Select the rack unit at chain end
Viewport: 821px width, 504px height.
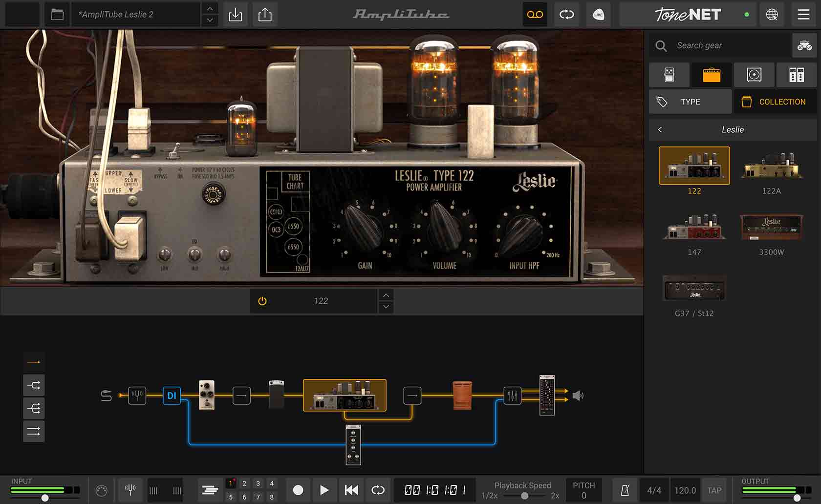pos(547,395)
